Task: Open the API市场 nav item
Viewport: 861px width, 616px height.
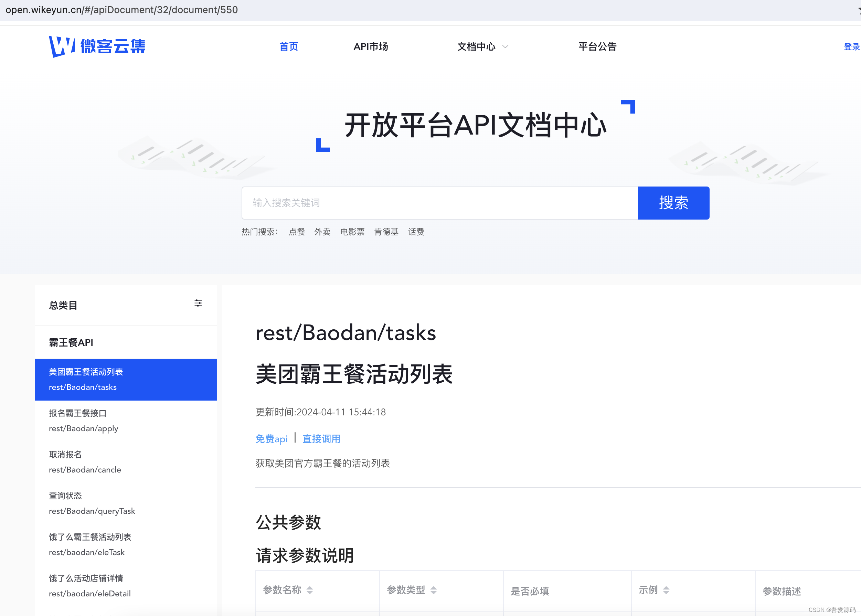Action: pyautogui.click(x=371, y=47)
